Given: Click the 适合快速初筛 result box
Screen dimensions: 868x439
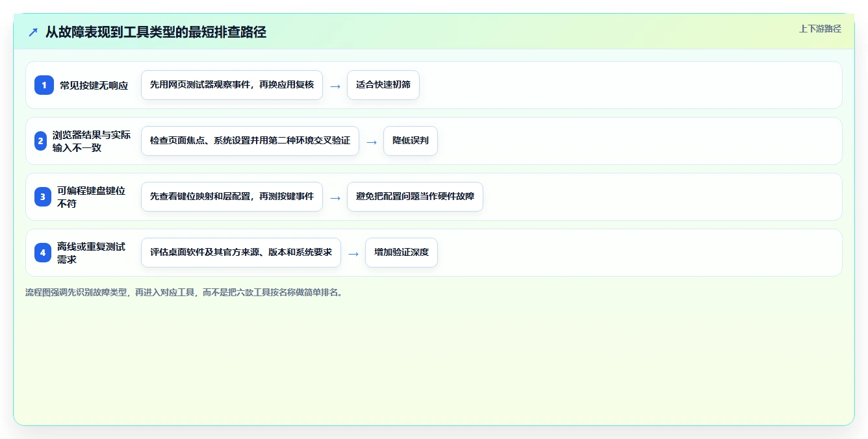Looking at the screenshot, I should [383, 85].
